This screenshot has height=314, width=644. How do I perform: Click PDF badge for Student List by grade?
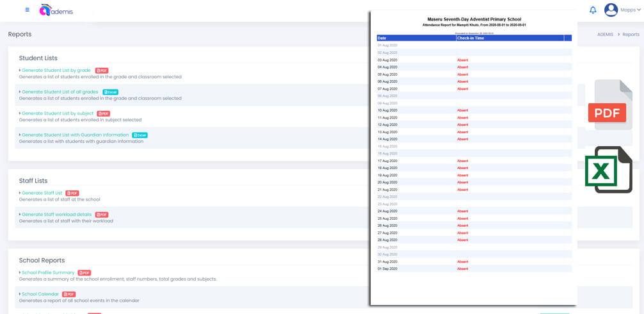102,70
